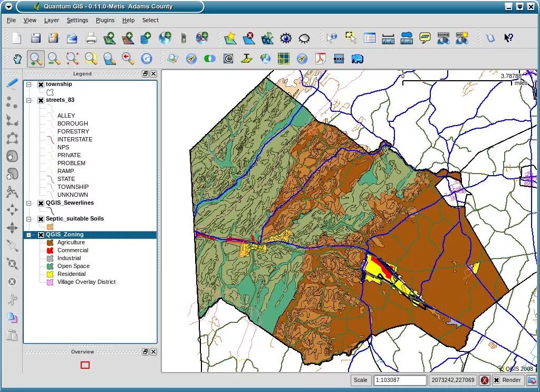Open the Layer menu

coord(51,20)
